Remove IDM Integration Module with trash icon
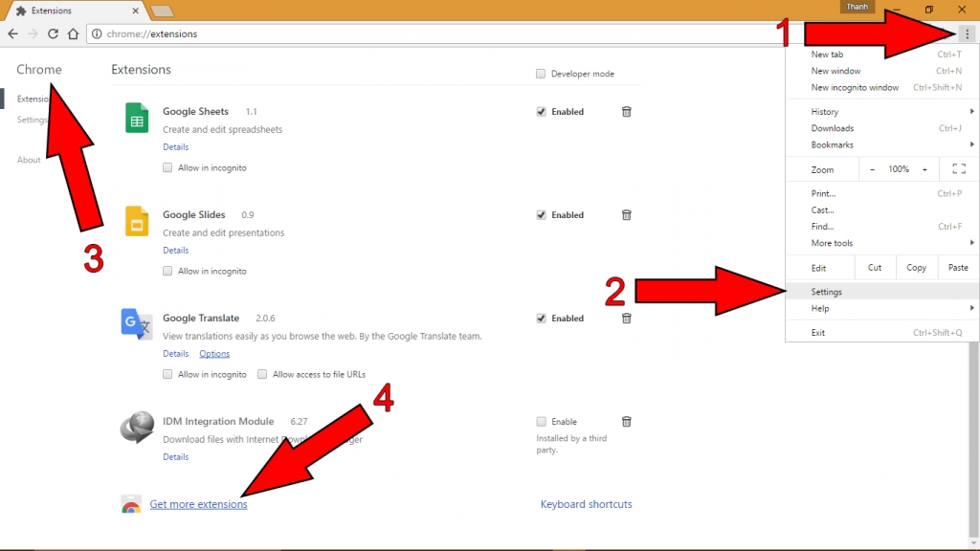Viewport: 980px width, 551px height. pos(626,422)
